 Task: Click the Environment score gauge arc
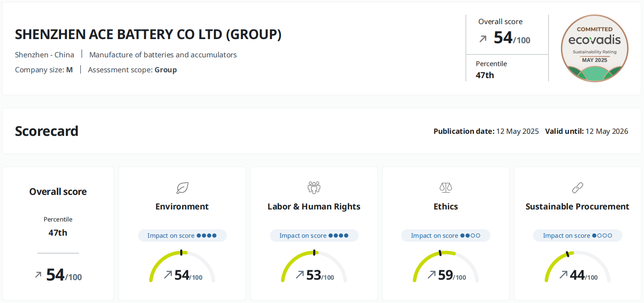182,266
